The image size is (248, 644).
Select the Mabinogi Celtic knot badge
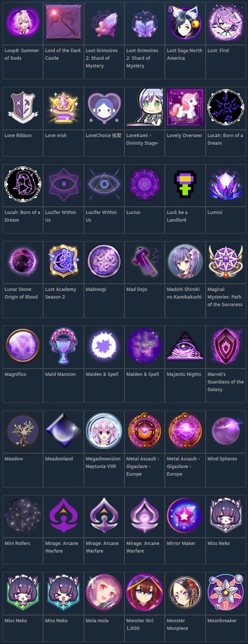tap(104, 261)
